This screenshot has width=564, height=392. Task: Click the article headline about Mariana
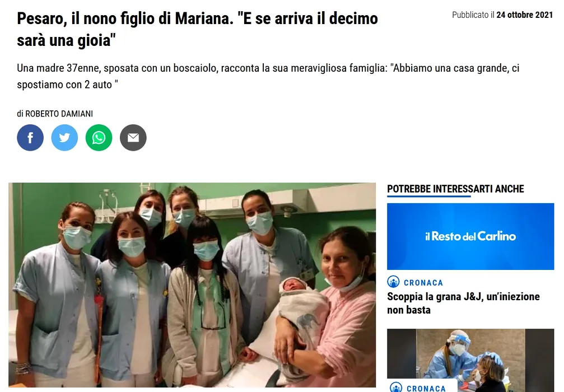[198, 29]
